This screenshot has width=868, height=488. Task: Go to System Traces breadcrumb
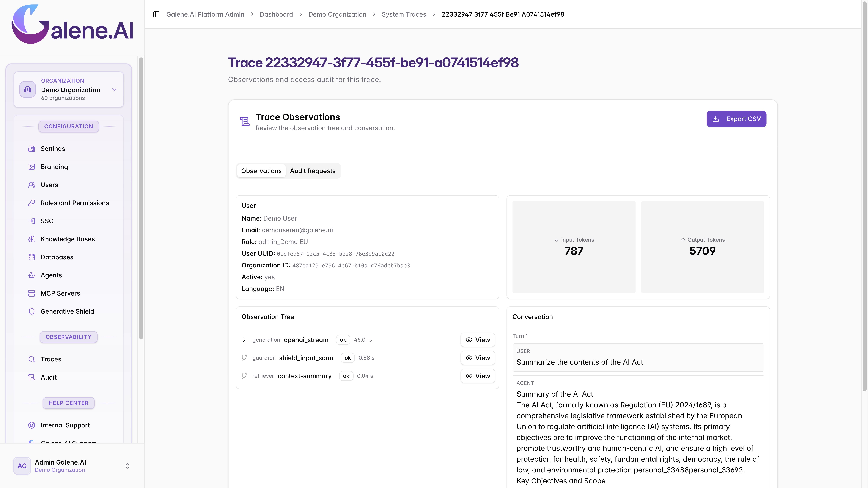[404, 14]
